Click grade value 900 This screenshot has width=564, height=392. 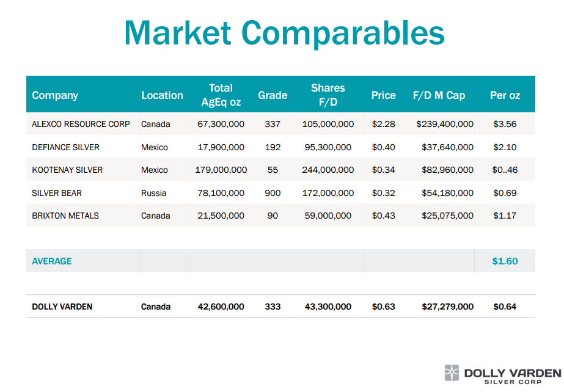(x=273, y=193)
